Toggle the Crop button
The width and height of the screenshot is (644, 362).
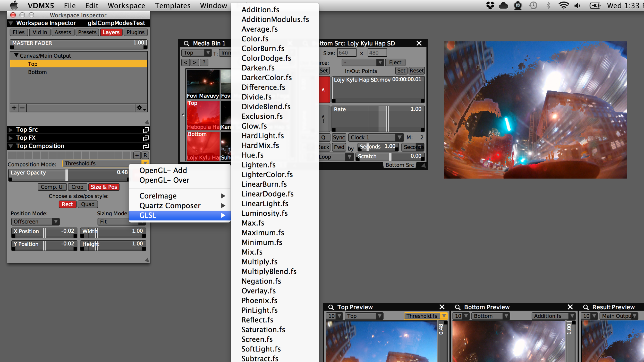tap(77, 187)
